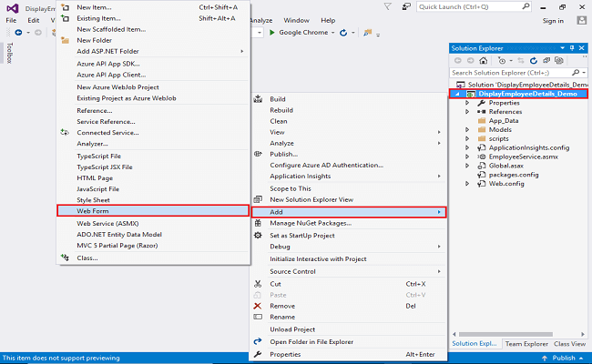Viewport: 592px width, 364px height.
Task: Click the Cut scissors icon in context menu
Action: coord(258,284)
